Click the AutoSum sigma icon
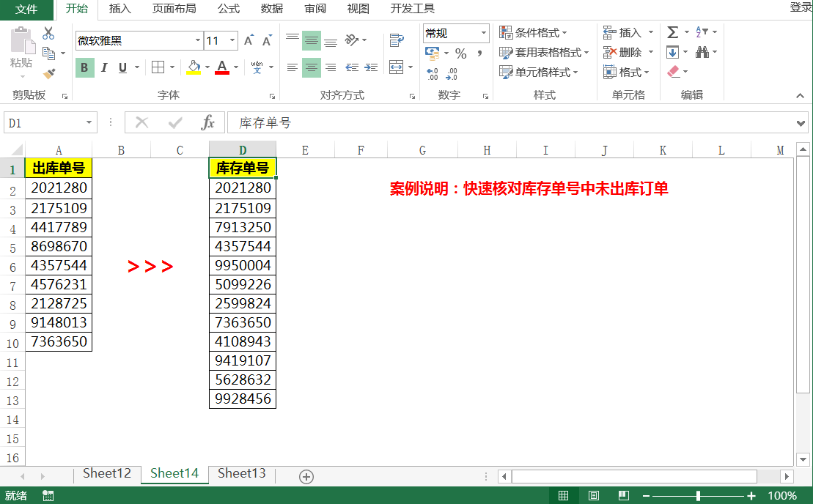 [x=672, y=32]
